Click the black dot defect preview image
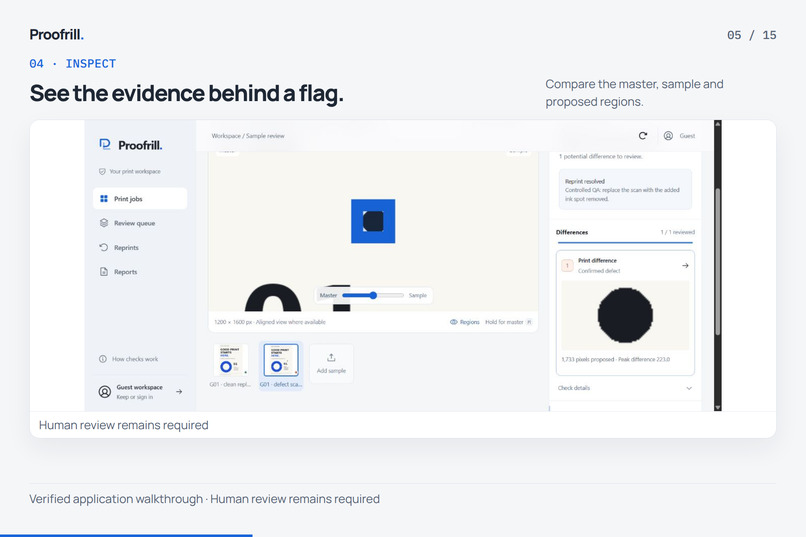The image size is (806, 537). click(625, 315)
